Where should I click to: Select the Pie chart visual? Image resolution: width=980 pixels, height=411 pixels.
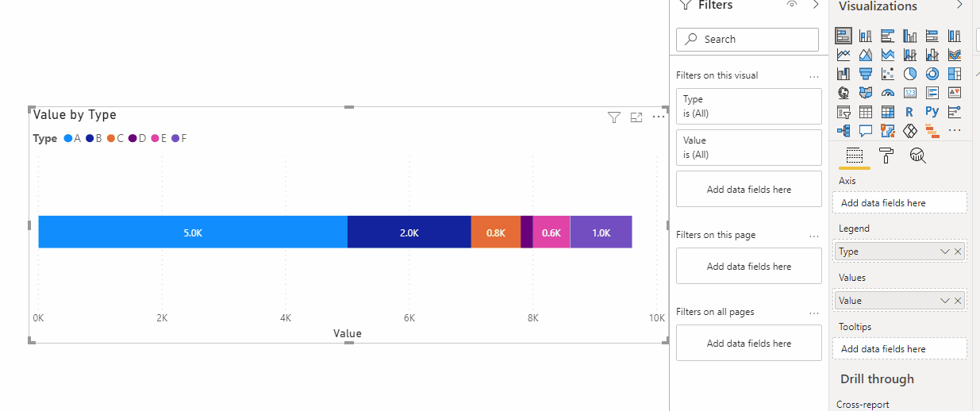click(x=910, y=74)
